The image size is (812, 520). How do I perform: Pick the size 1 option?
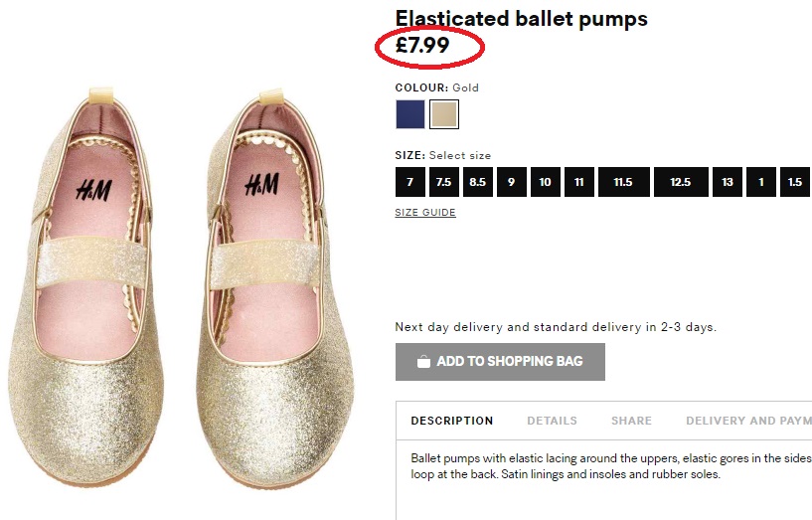coord(761,182)
